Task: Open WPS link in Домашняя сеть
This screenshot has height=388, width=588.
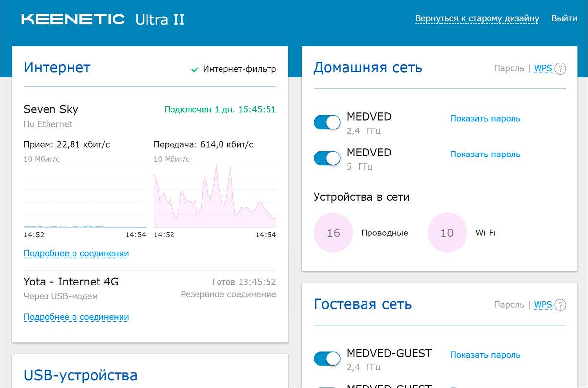Action: [543, 69]
